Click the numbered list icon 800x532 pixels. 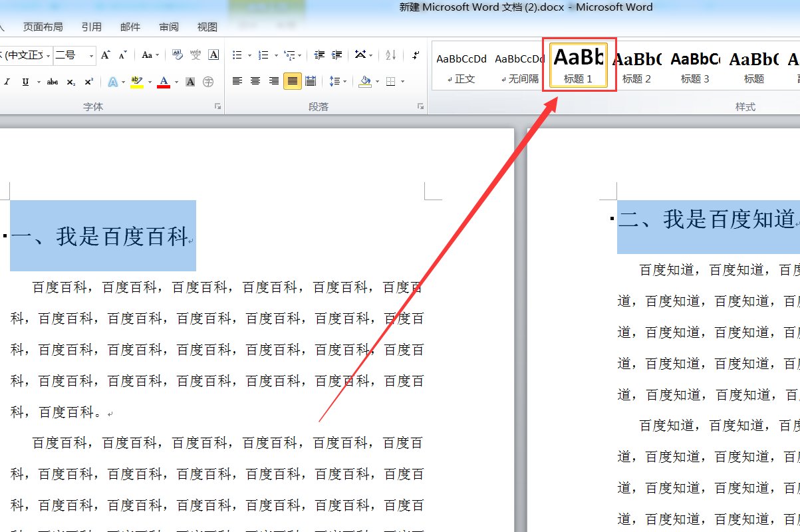point(263,55)
